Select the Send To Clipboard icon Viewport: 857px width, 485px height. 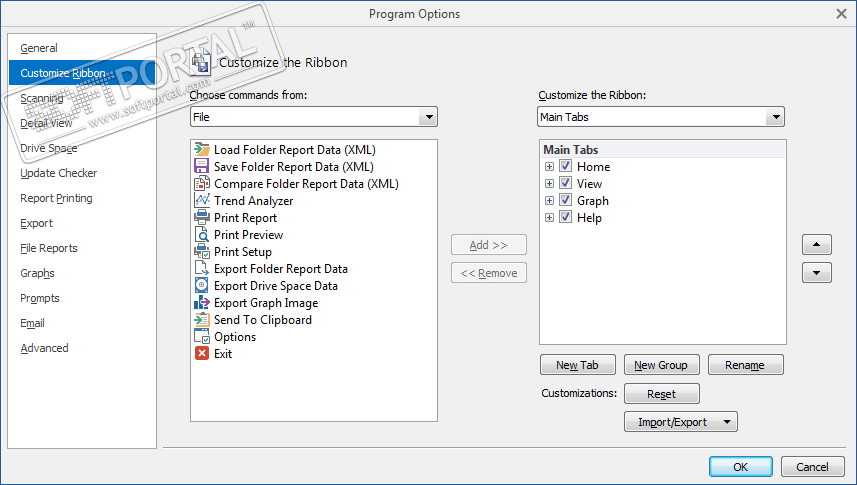click(202, 320)
